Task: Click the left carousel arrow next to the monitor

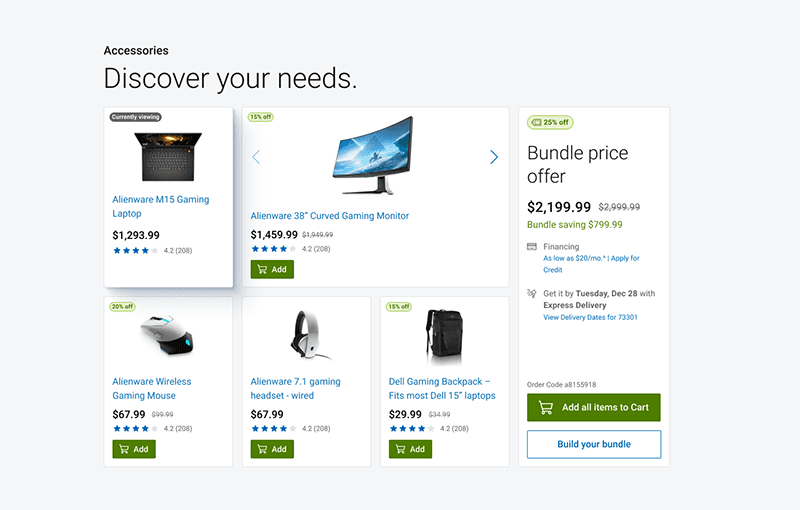Action: coord(256,157)
